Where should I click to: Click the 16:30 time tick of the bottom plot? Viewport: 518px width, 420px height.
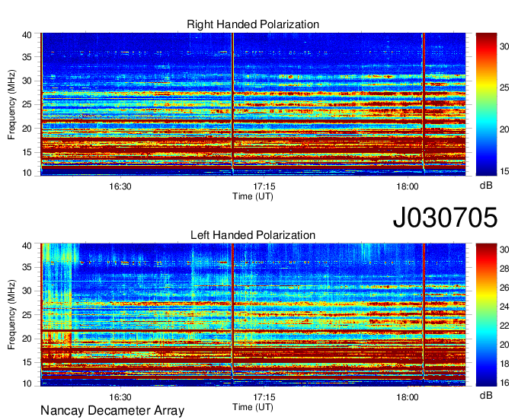click(120, 397)
